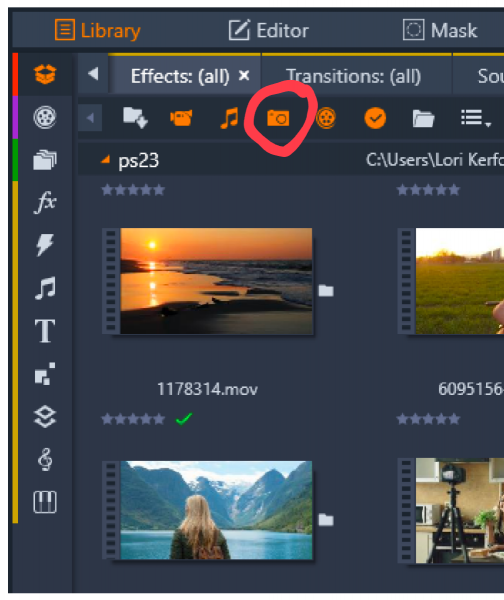Open Project Bins box icon in sidebar
504x600 pixels.
[45, 74]
